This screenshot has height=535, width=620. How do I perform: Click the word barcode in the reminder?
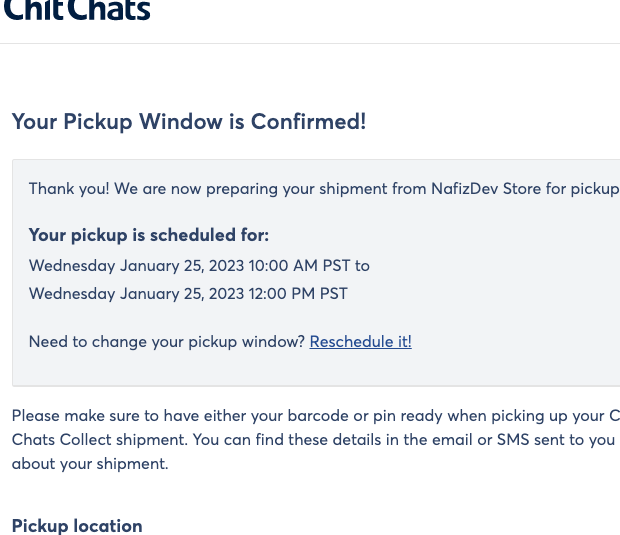click(x=318, y=416)
